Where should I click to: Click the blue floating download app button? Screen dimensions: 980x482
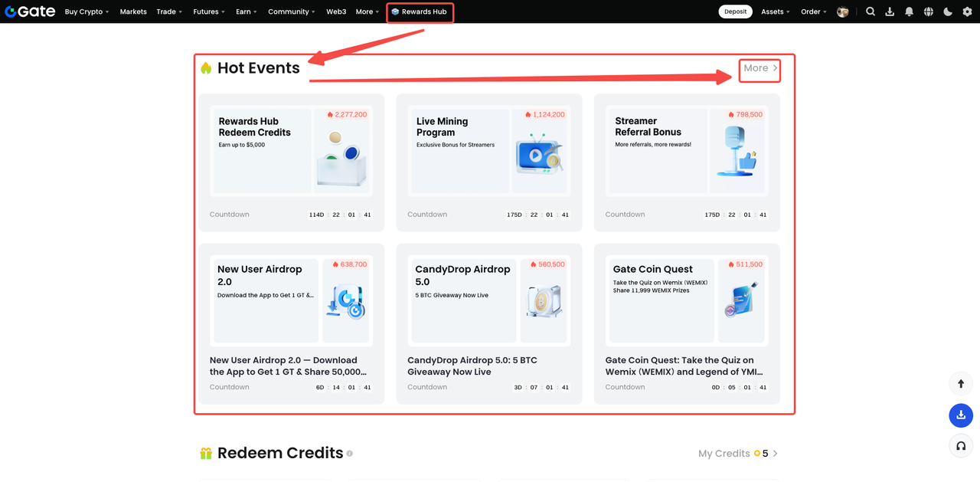pos(961,415)
